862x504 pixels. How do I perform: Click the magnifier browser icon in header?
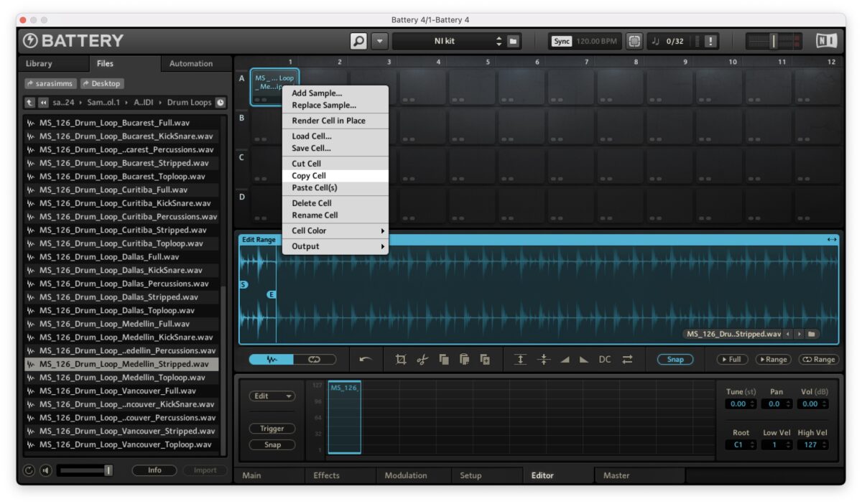click(358, 41)
